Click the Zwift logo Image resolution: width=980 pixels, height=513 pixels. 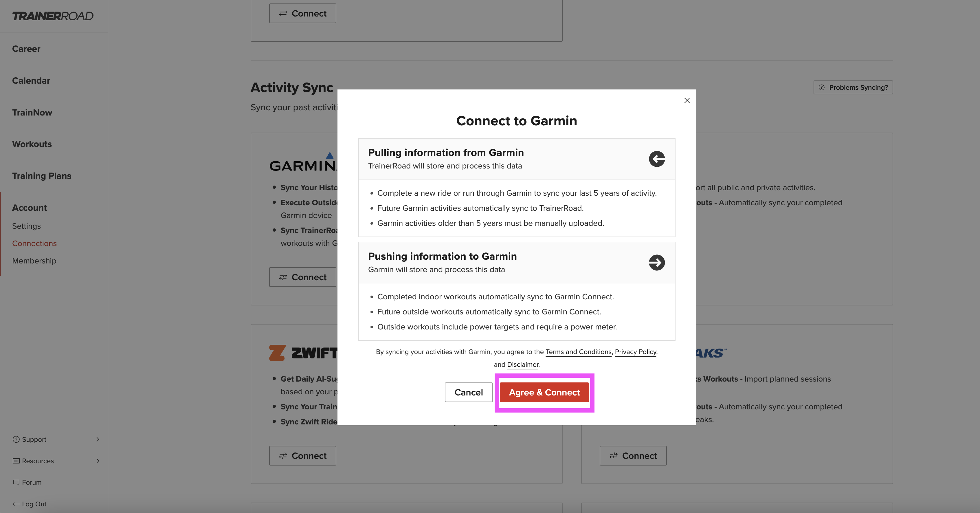(303, 353)
